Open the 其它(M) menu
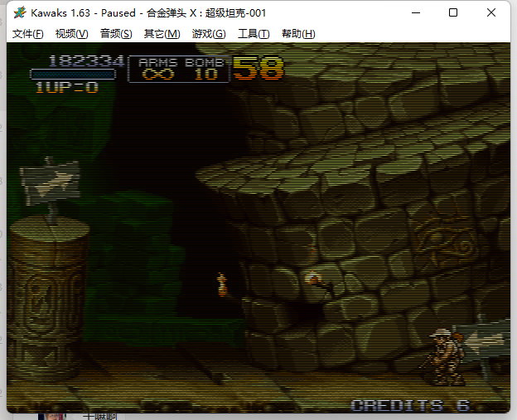Image resolution: width=517 pixels, height=420 pixels. tap(162, 34)
